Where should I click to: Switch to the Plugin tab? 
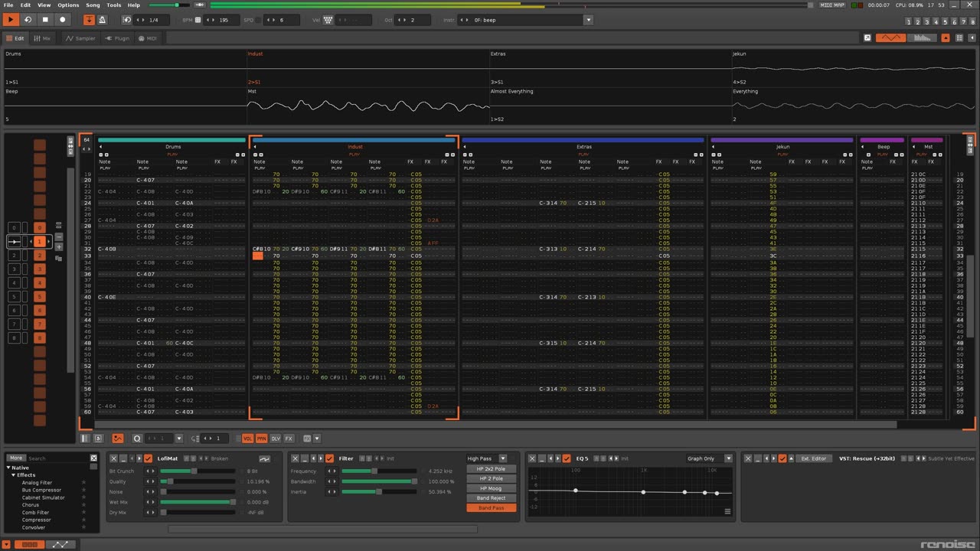click(117, 37)
